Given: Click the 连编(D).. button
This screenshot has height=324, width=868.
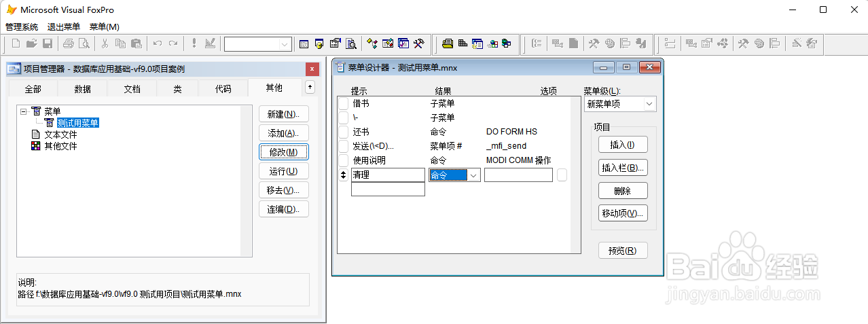Looking at the screenshot, I should 284,209.
